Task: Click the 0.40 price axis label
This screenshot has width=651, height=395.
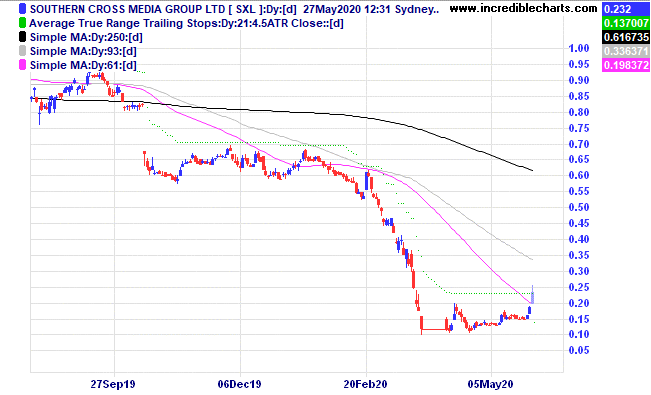Action: [579, 239]
